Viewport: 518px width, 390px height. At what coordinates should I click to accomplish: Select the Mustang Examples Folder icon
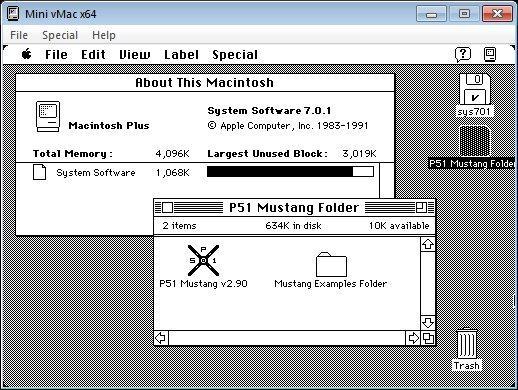point(331,264)
